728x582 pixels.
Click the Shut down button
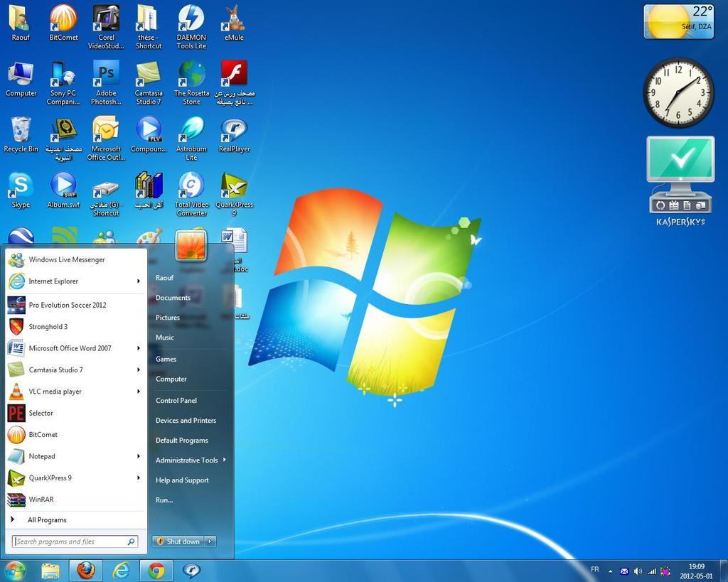tap(178, 541)
